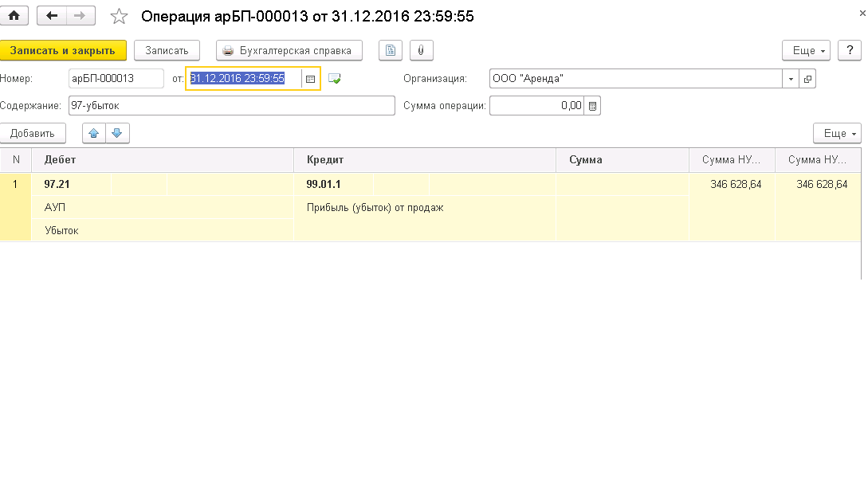Open the top Еще menu

pyautogui.click(x=807, y=50)
